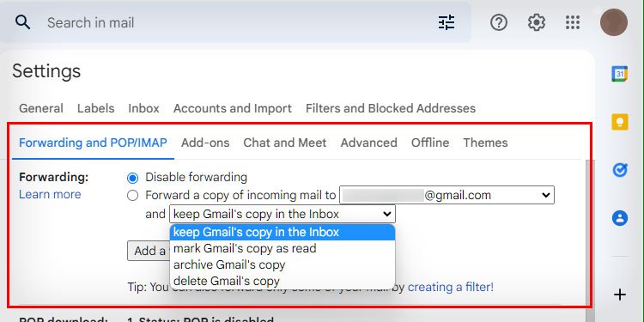Click the creating a filter link
This screenshot has height=322, width=644.
tap(451, 287)
